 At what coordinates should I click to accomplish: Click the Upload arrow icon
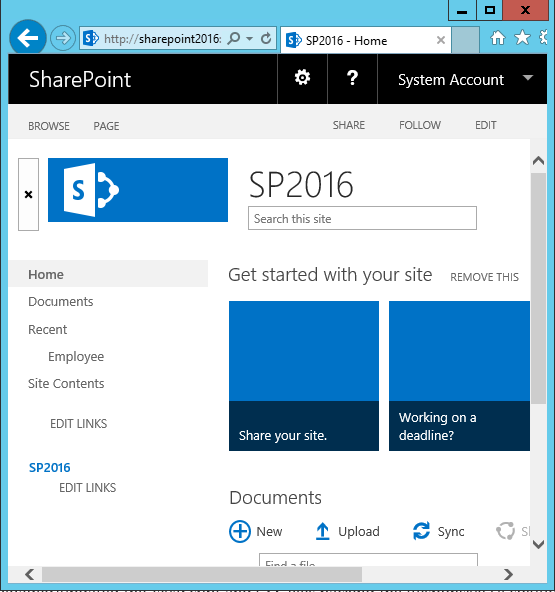coord(323,531)
